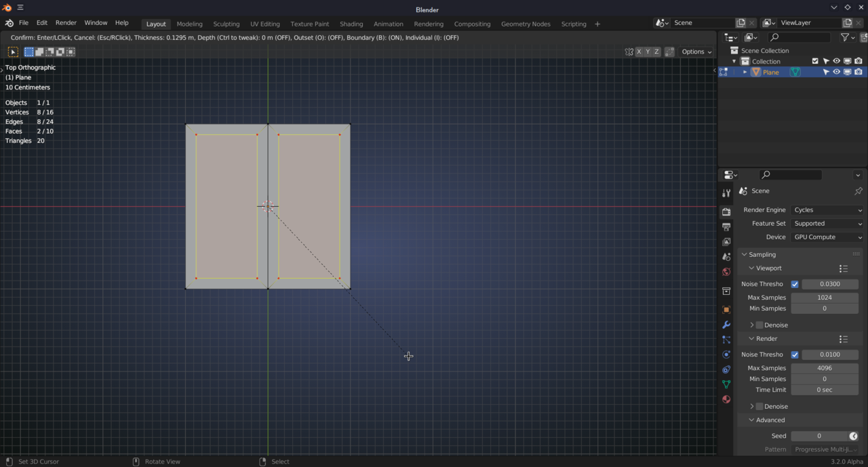This screenshot has height=467, width=868.
Task: Open the Modifier properties wrench tab
Action: pos(726,325)
